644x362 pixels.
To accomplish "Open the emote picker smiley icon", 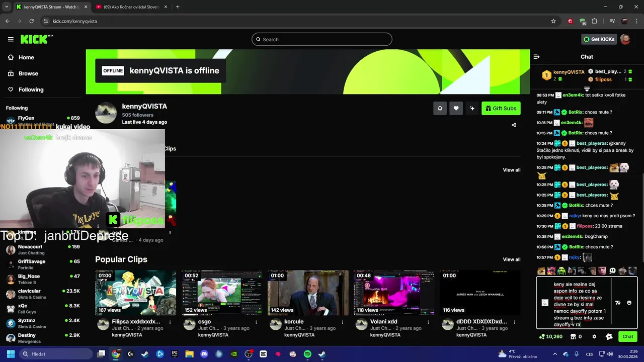I will click(629, 303).
